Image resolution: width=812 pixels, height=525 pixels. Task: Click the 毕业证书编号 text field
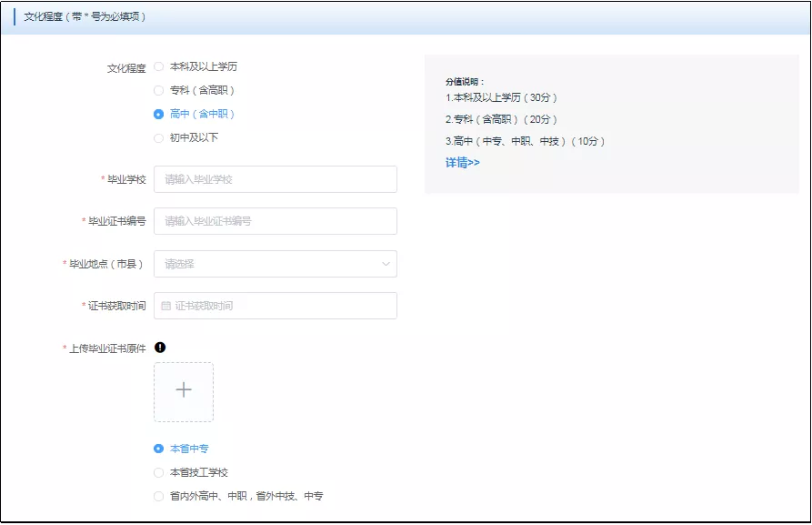click(276, 221)
